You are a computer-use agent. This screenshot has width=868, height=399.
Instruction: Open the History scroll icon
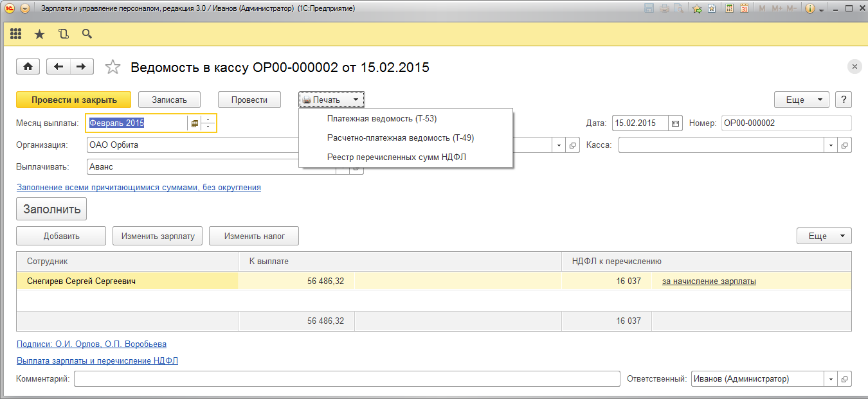63,34
